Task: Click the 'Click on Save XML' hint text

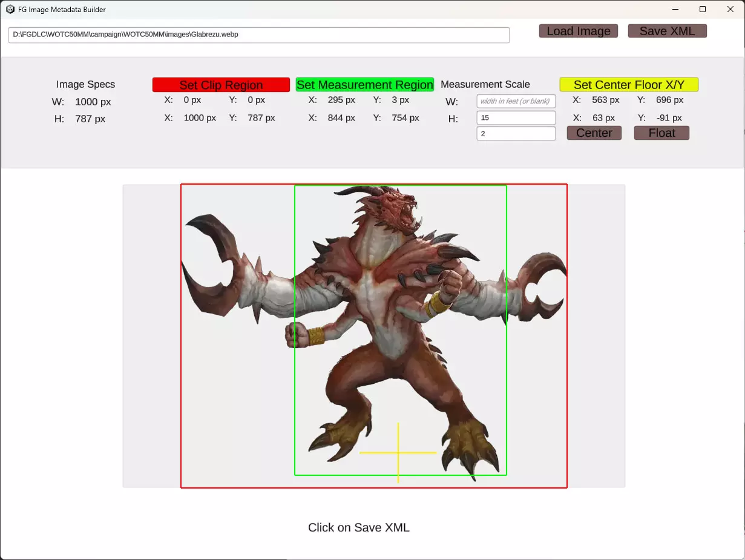Action: point(359,527)
